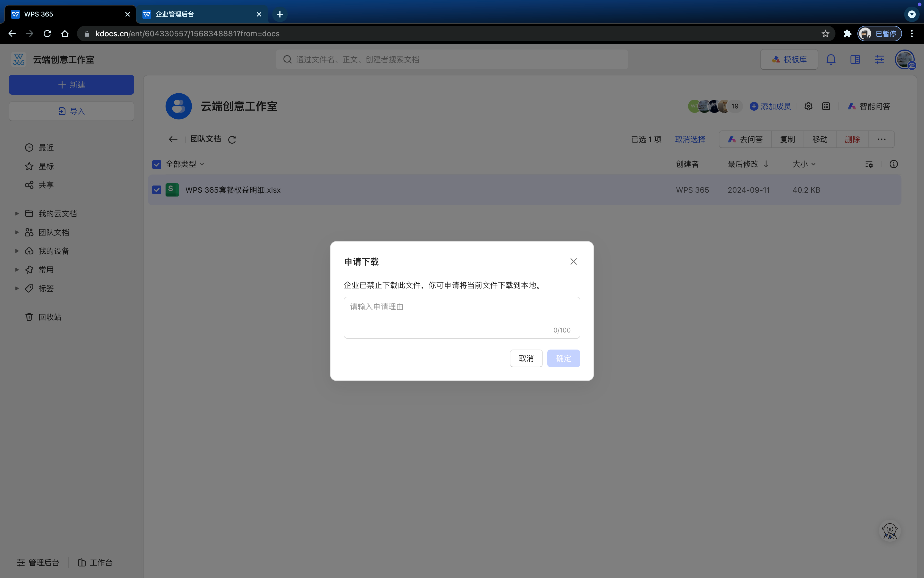Uncheck the WPS 365套餐权益明细.xlsx checkbox
Image resolution: width=924 pixels, height=578 pixels.
(x=156, y=190)
